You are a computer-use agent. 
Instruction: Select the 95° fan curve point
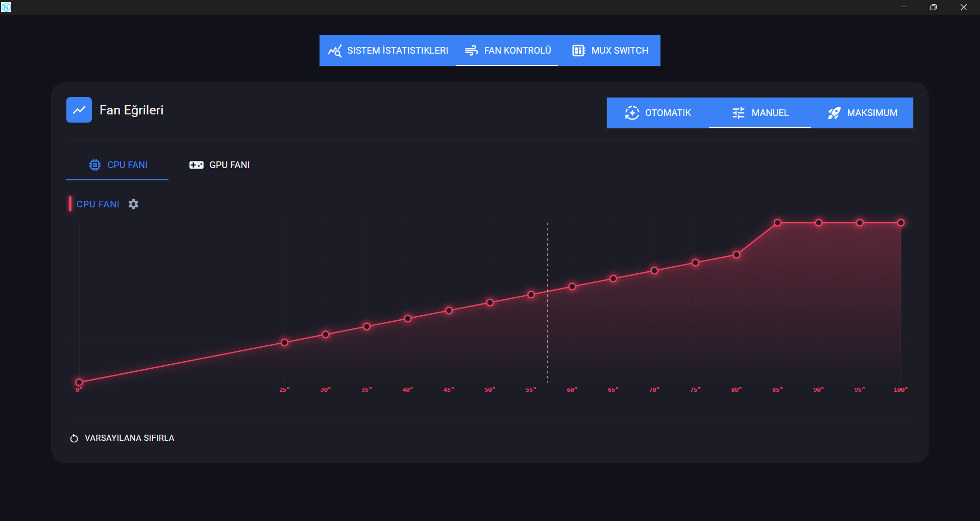860,223
